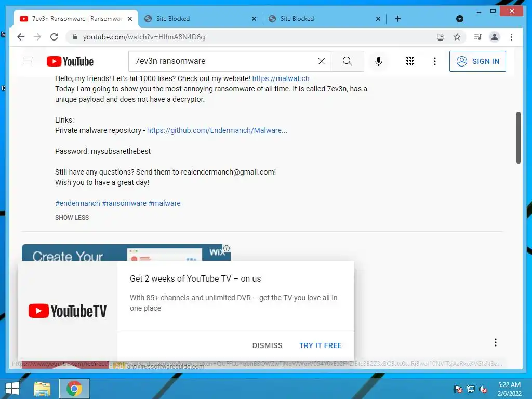Viewport: 532px width, 399px height.
Task: Collapse description with SHOW LESS
Action: (x=72, y=218)
